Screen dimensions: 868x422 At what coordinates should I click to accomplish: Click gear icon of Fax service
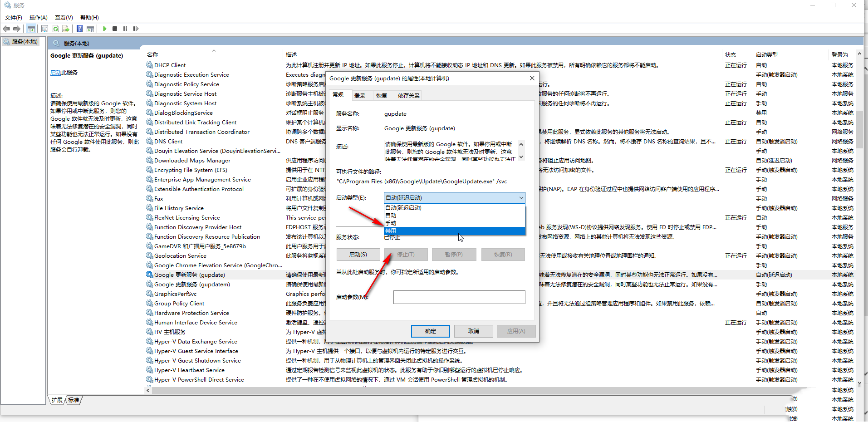tap(150, 198)
